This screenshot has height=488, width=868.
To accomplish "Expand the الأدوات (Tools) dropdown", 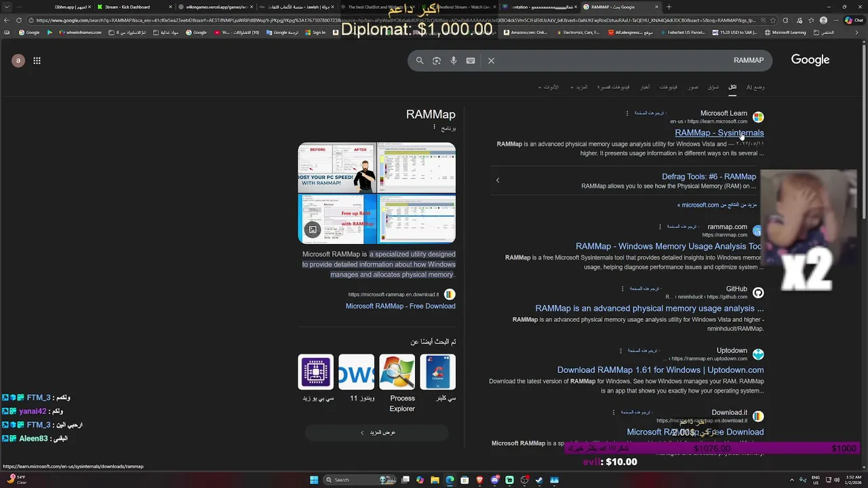I will [x=549, y=87].
